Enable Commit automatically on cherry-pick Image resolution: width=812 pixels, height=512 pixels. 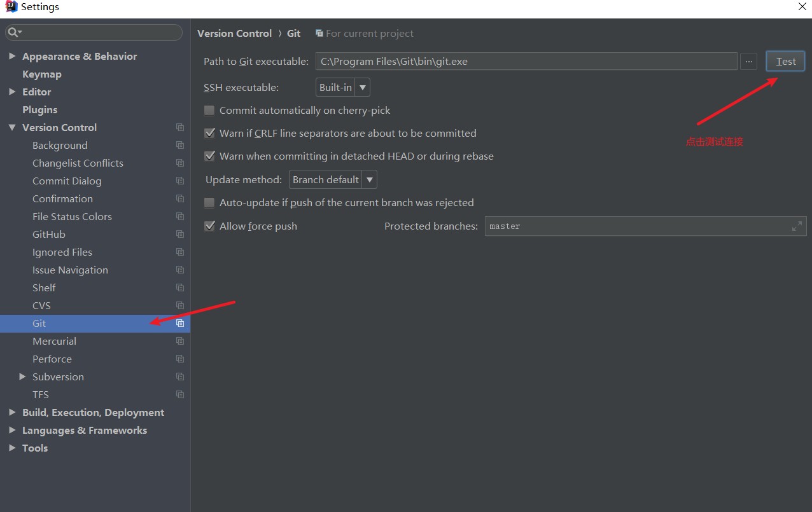tap(209, 111)
